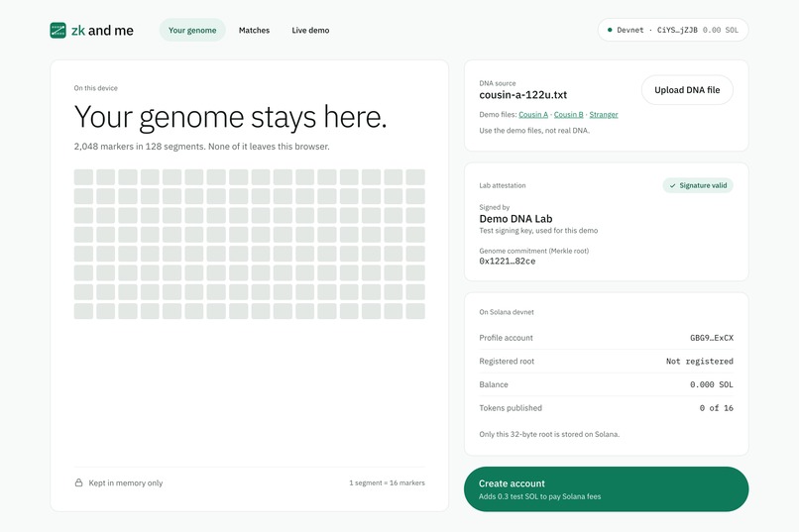Viewport: 799px width, 532px height.
Task: Open the Devnet wallet pill
Action: click(673, 30)
